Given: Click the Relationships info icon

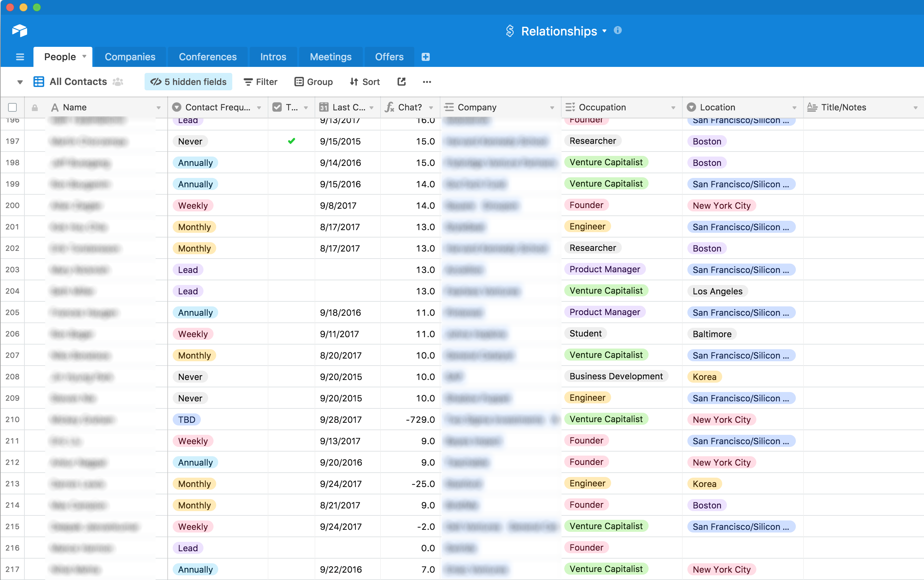Looking at the screenshot, I should pyautogui.click(x=618, y=30).
